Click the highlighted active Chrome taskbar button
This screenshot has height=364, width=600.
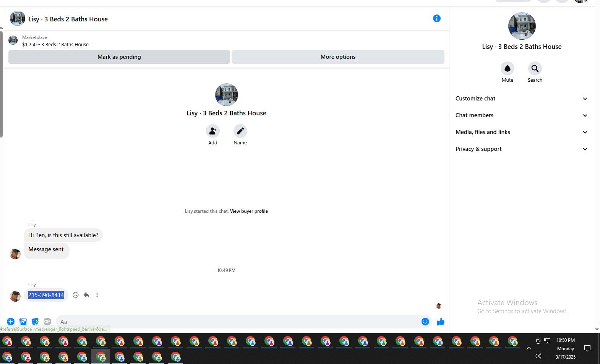tap(101, 357)
